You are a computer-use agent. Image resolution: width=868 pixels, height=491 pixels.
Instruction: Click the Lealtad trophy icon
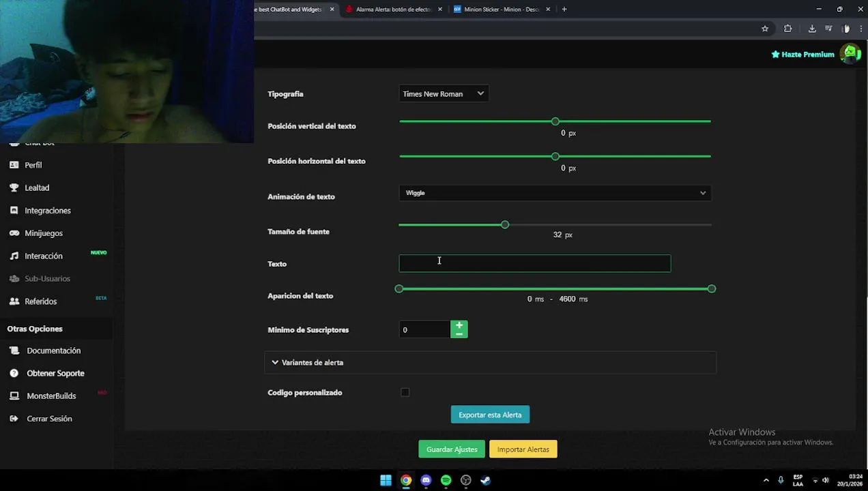tap(14, 188)
